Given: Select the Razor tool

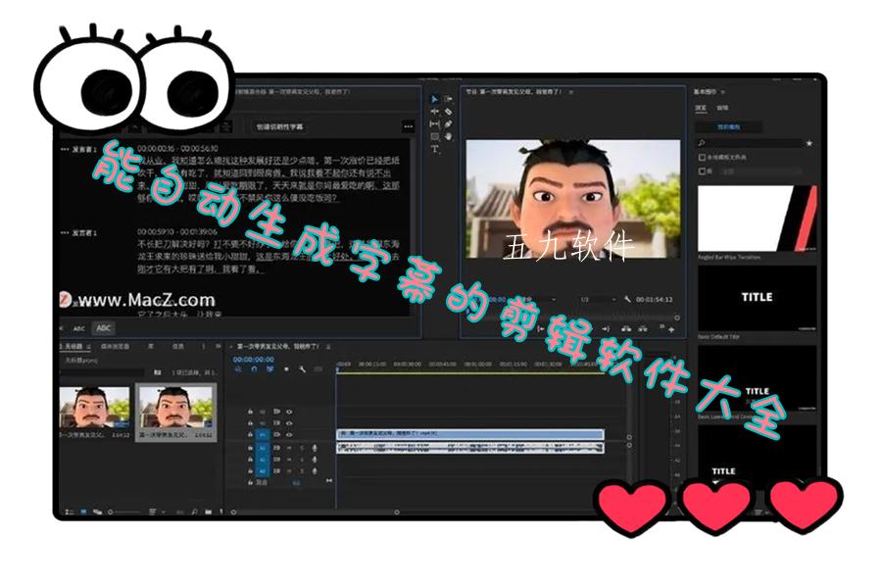Looking at the screenshot, I should tap(448, 112).
